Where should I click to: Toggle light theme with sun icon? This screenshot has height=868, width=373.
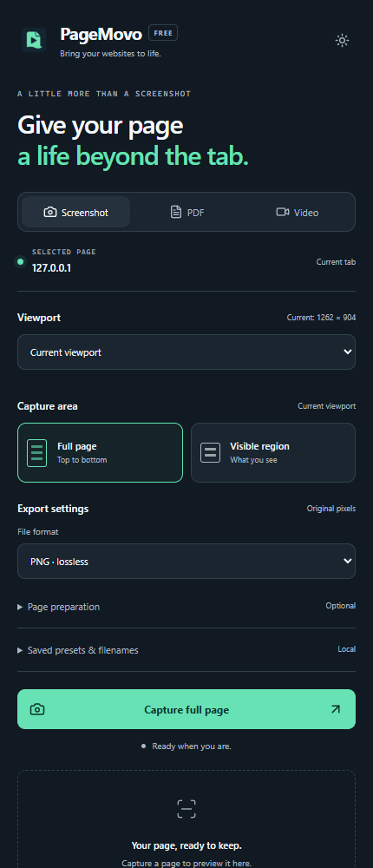(343, 40)
